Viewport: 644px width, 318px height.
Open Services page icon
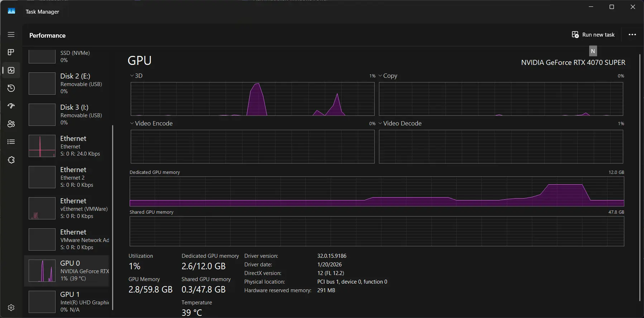click(11, 160)
